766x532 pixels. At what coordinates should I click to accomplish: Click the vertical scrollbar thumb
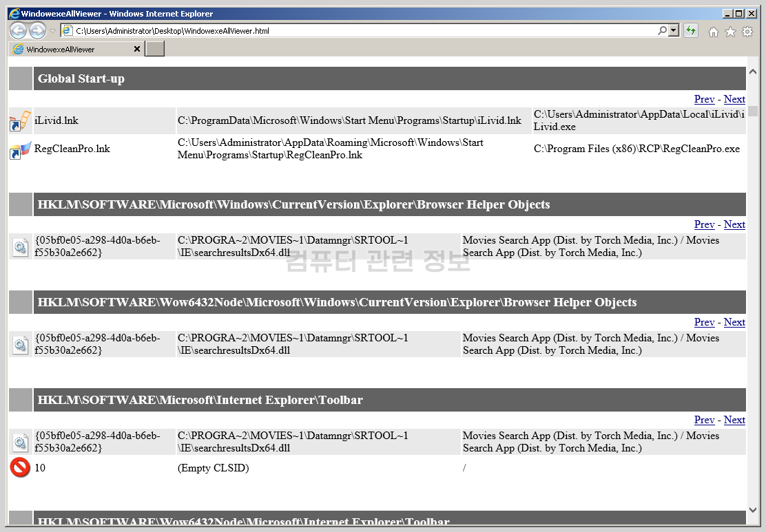coord(753,111)
